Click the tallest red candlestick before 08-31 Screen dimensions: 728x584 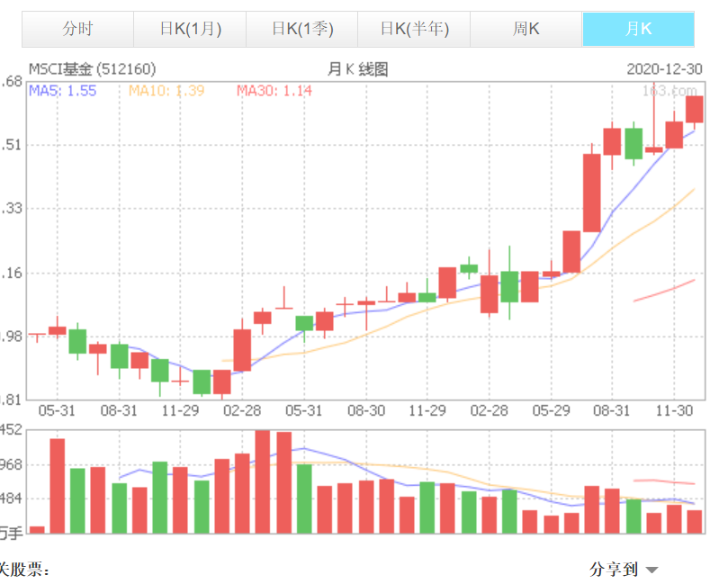coord(591,193)
